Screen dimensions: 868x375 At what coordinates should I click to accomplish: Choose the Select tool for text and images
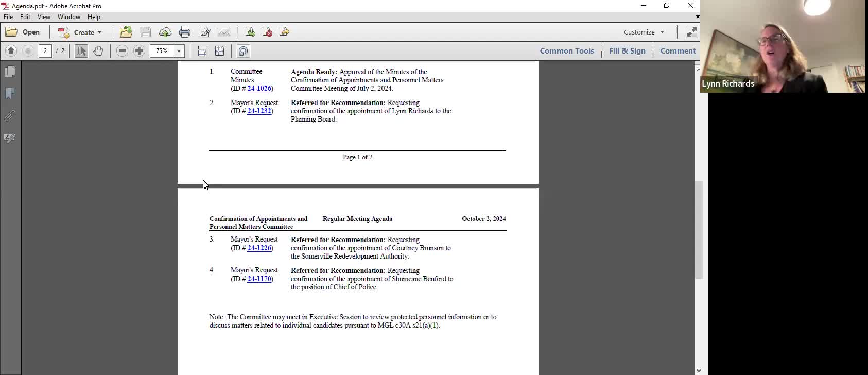click(x=81, y=50)
